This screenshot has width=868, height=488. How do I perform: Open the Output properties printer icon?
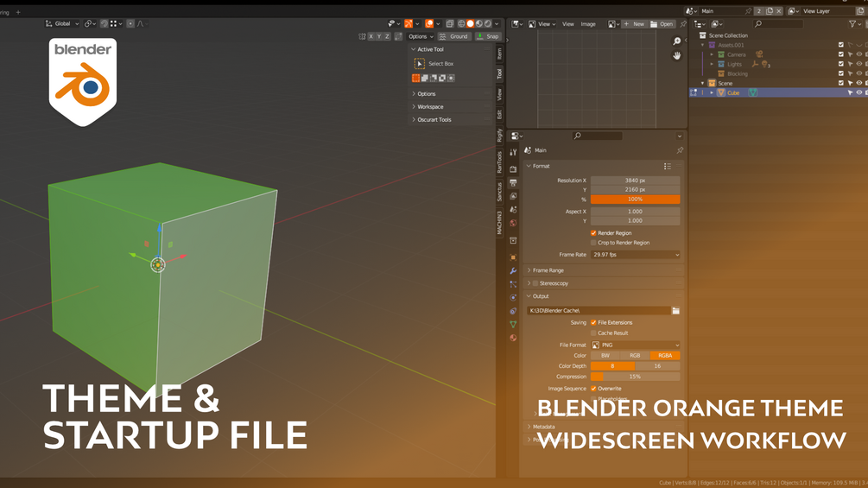click(513, 182)
